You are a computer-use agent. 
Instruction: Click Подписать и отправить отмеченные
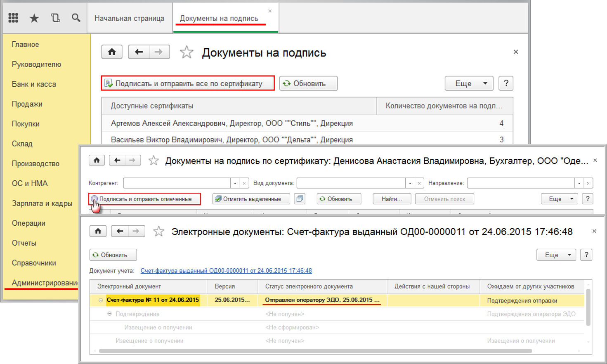click(145, 199)
